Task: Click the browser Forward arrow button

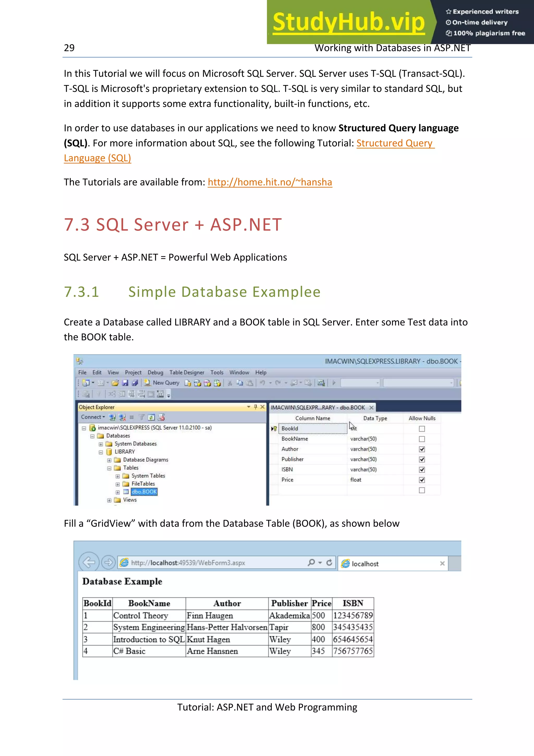Action: [x=108, y=562]
